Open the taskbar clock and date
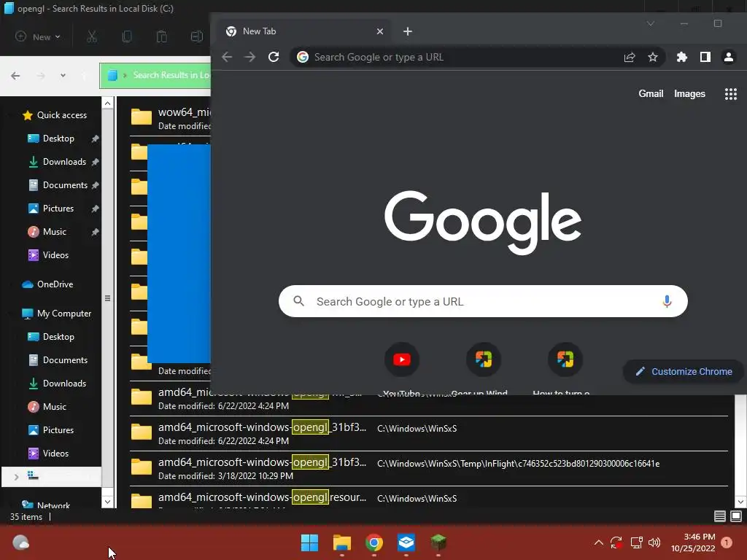The height and width of the screenshot is (560, 747). tap(693, 542)
